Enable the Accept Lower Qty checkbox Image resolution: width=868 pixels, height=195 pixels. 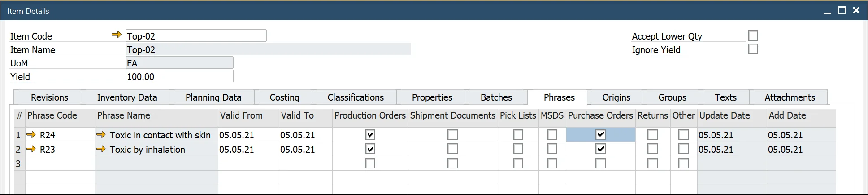[x=753, y=35]
